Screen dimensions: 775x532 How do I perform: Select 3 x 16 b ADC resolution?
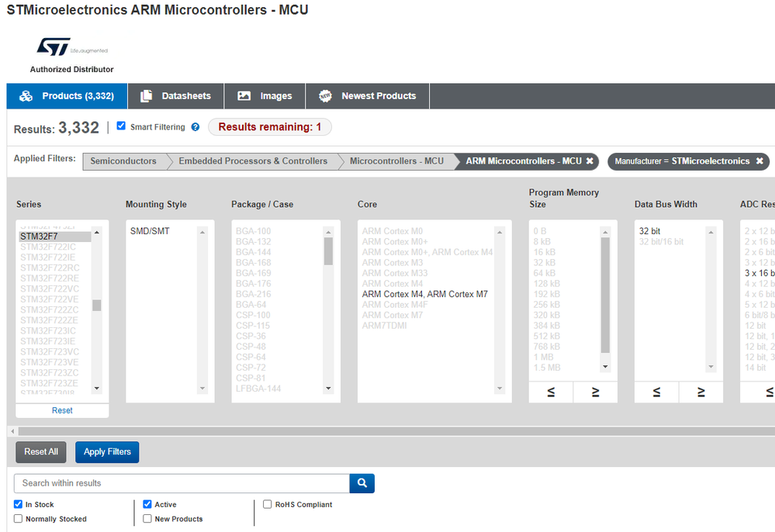tap(759, 273)
